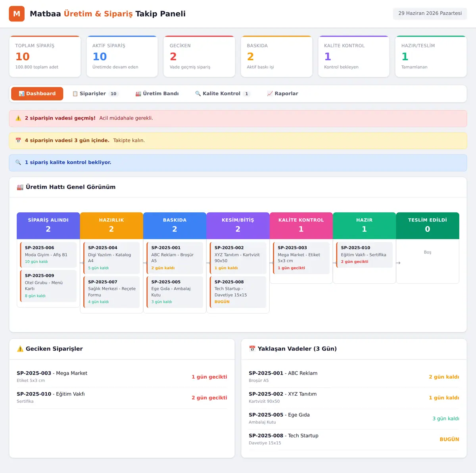Viewport: 476px width, 473px height.
Task: Click the calendar icon beside Yaklaşan Vadeler
Action: (252, 349)
